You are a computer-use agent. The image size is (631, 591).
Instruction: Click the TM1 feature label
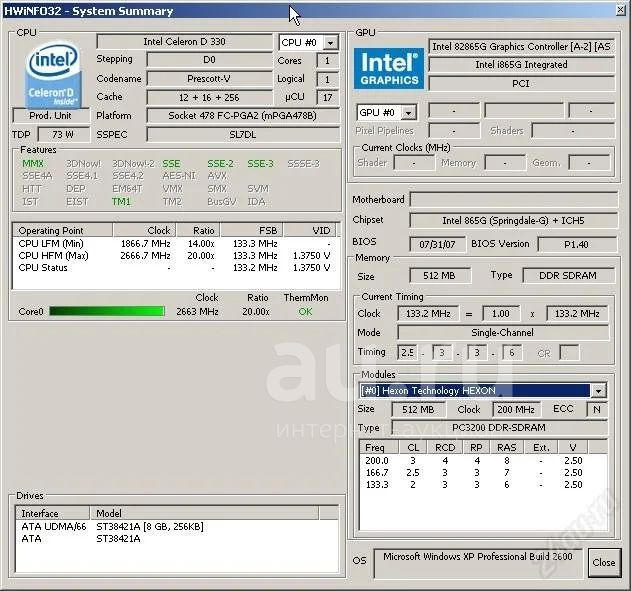121,202
